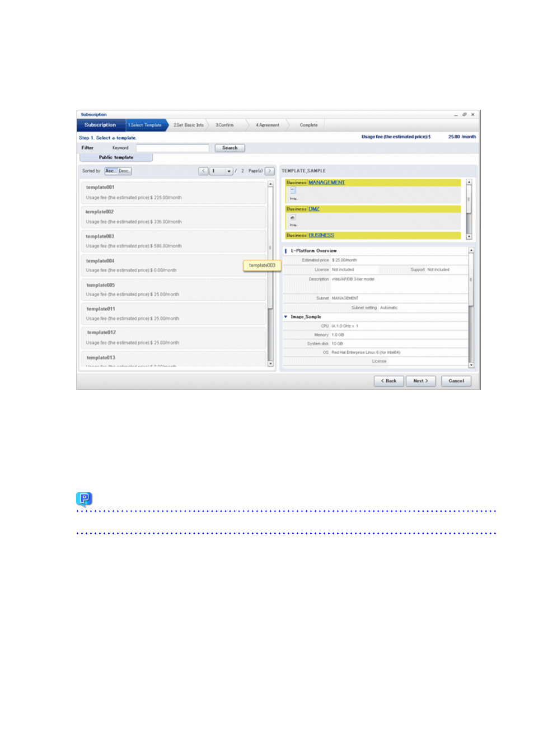Click the down scroll arrow of the overview panel
The image size is (534, 756).
point(471,365)
